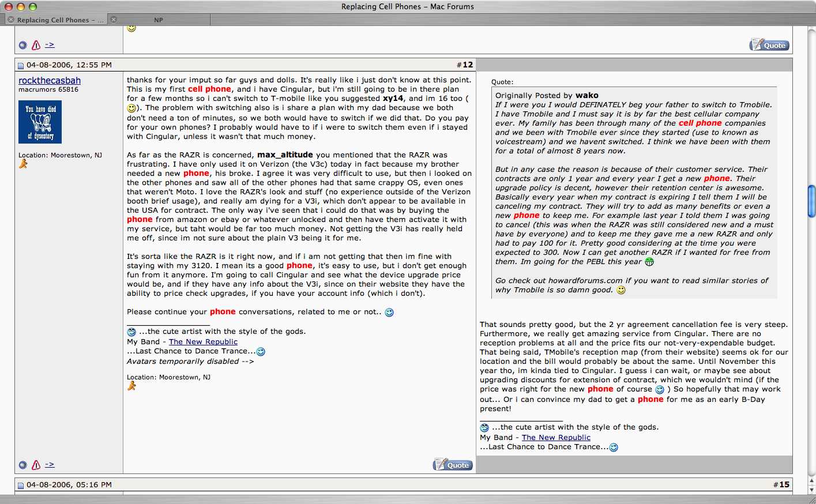Open post number 12 permalink
Screen dimensions: 816x504
[467, 65]
